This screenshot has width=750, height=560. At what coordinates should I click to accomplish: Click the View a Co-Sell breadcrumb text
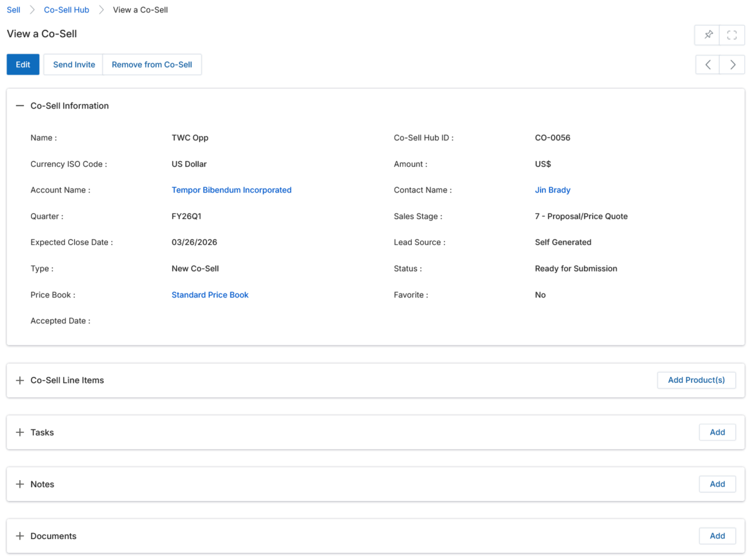coord(141,10)
